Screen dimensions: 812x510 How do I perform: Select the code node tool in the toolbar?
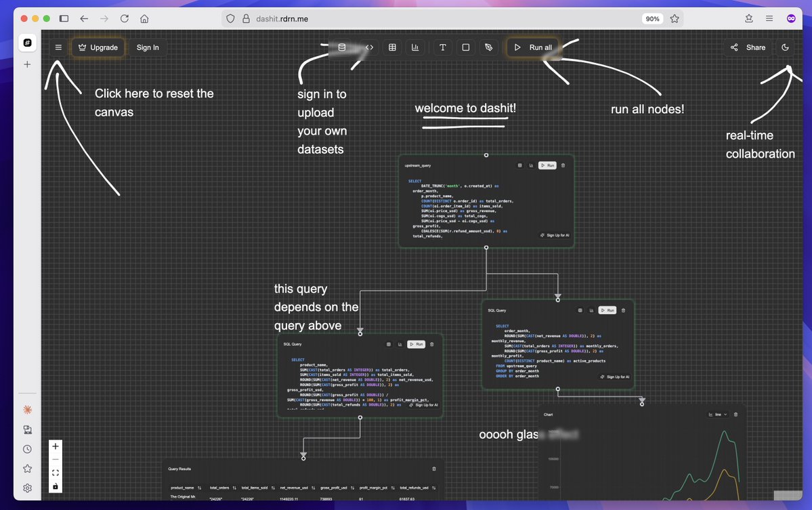(x=370, y=47)
